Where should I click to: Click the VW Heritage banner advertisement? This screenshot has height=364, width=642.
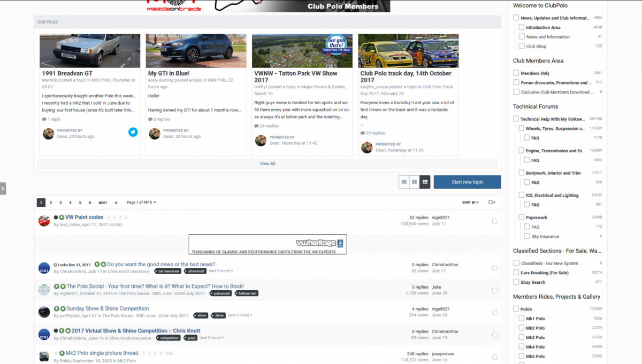[x=267, y=244]
